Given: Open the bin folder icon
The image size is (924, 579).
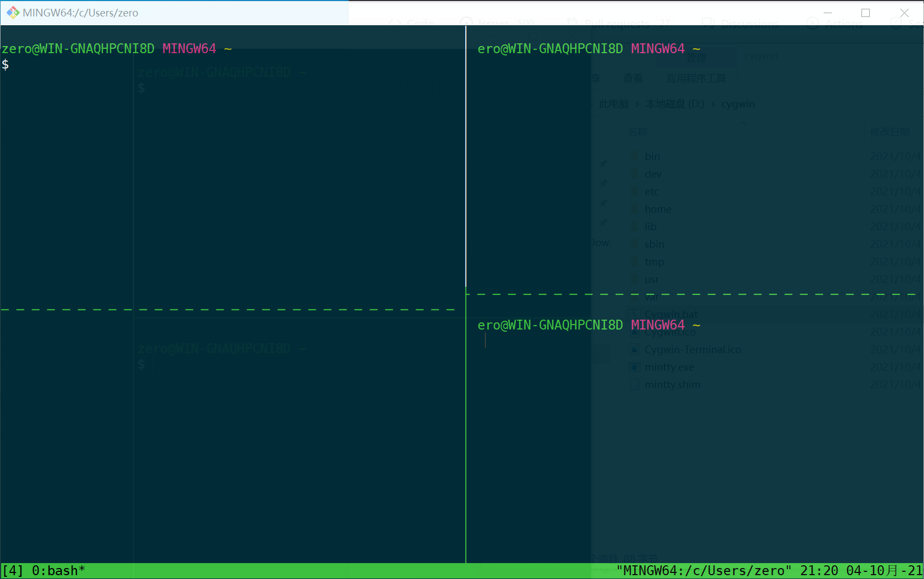Looking at the screenshot, I should click(x=634, y=156).
